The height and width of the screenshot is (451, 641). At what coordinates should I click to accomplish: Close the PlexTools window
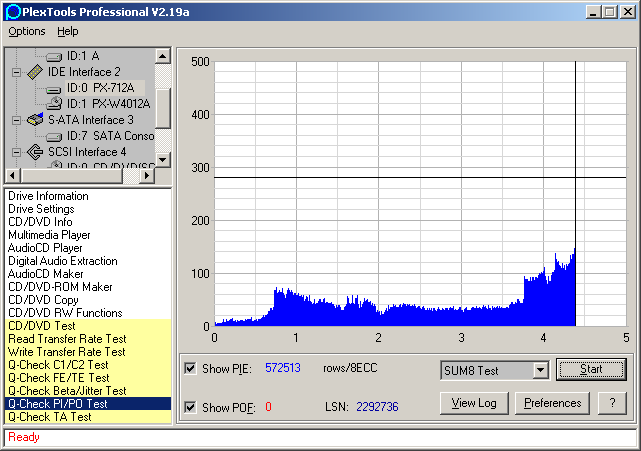click(627, 12)
